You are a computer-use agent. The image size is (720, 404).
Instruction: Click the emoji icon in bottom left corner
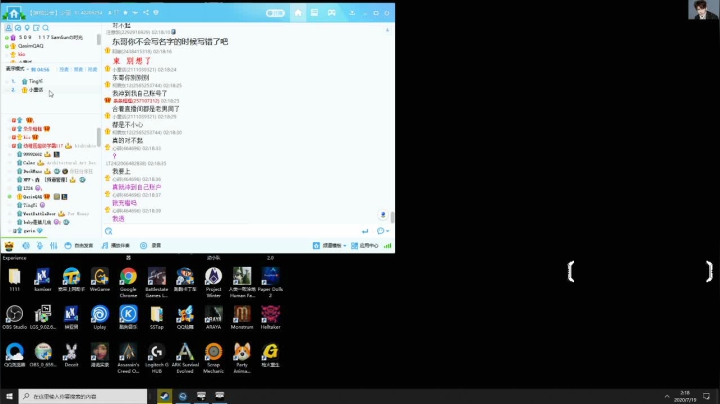[x=9, y=246]
